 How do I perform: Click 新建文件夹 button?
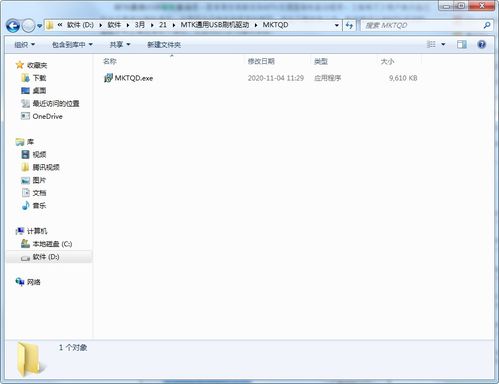pyautogui.click(x=164, y=45)
